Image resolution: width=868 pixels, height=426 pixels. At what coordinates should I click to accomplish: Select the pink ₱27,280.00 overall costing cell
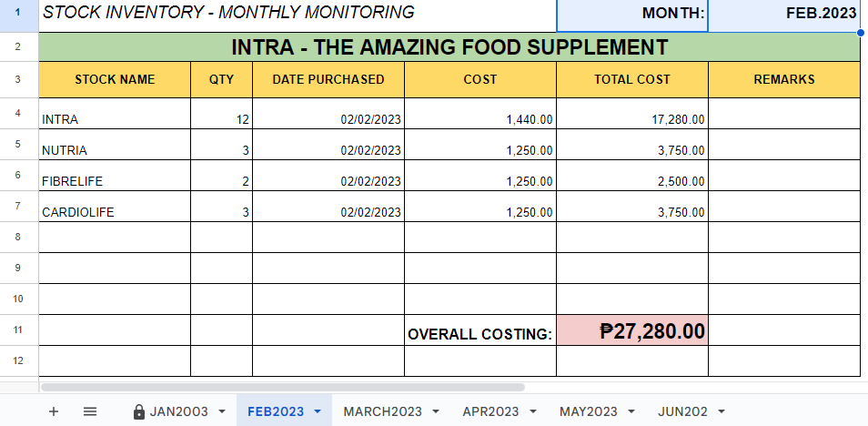coord(632,330)
